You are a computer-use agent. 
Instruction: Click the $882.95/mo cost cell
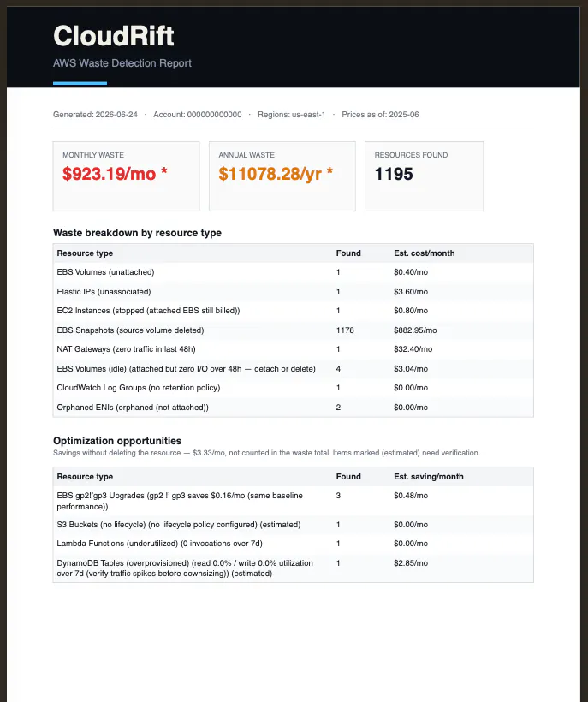pyautogui.click(x=415, y=330)
